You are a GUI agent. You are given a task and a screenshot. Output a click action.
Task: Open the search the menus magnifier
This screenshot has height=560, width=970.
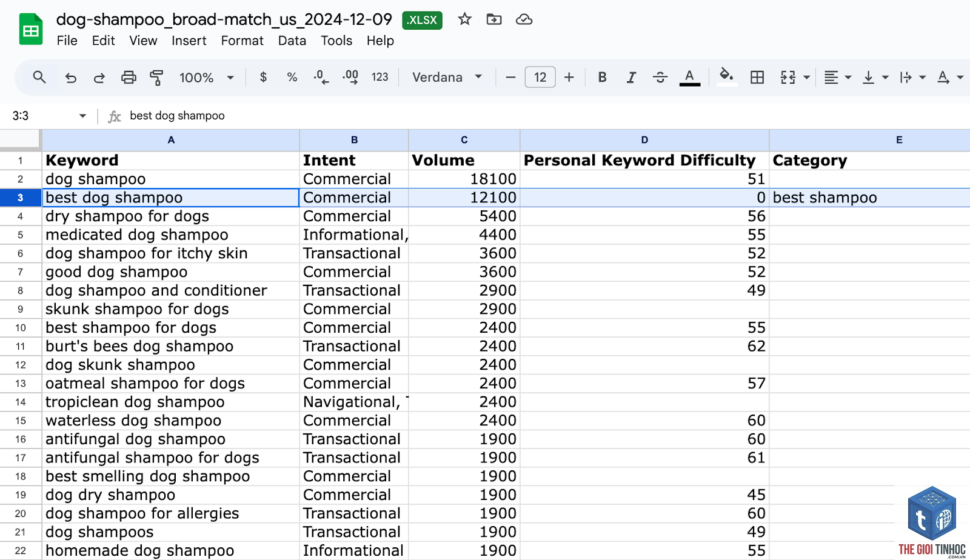tap(39, 77)
